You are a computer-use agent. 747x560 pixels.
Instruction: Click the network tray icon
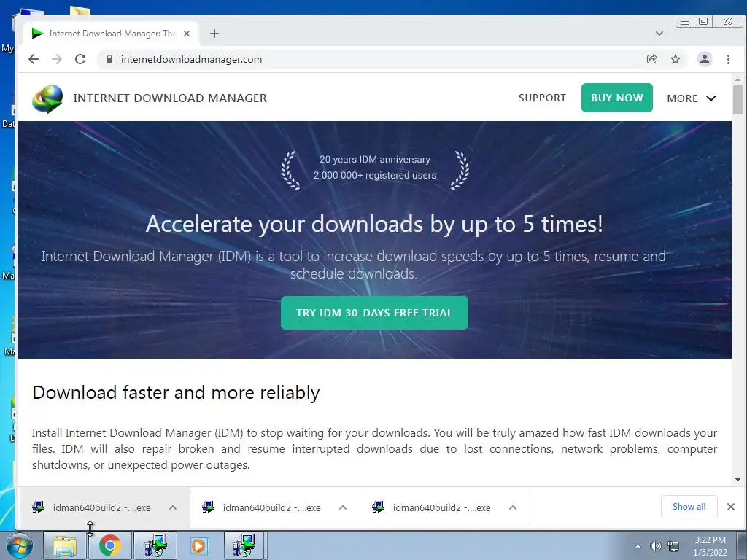673,546
